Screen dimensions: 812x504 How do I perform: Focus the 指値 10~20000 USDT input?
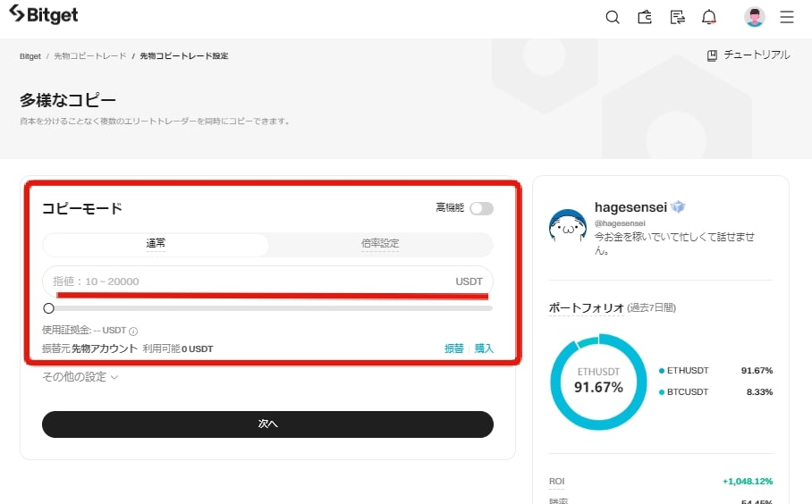pyautogui.click(x=267, y=281)
